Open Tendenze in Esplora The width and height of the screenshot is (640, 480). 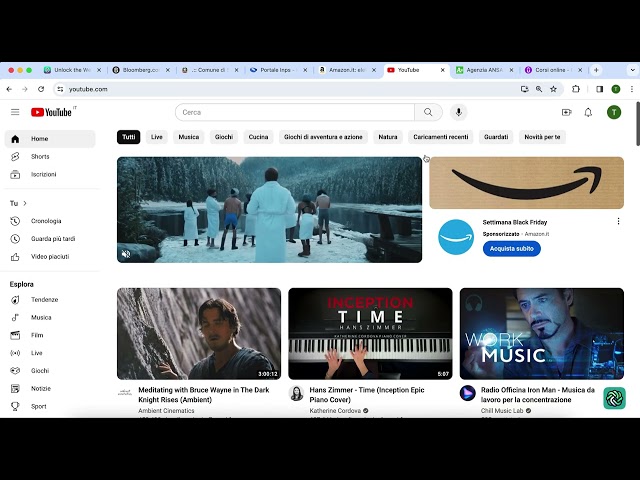coord(50,300)
